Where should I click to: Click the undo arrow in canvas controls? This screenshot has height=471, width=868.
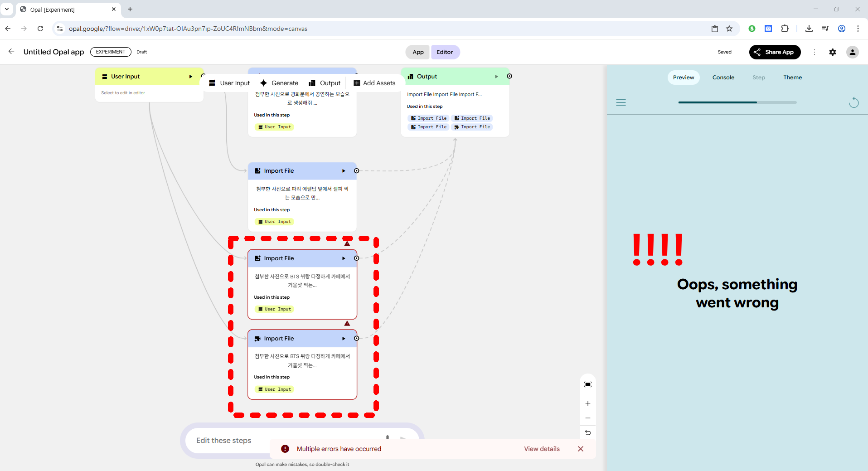[588, 432]
